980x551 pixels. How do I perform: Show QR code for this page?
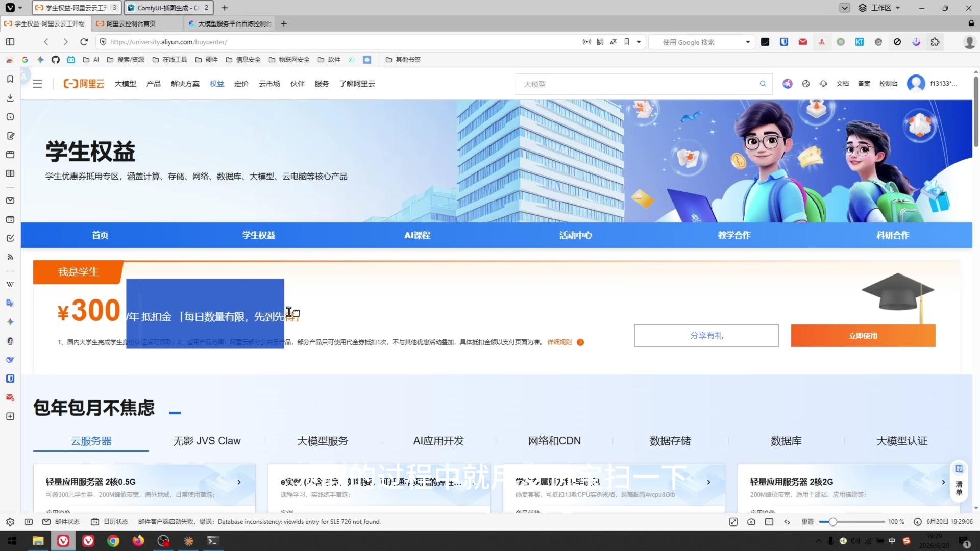pos(600,42)
